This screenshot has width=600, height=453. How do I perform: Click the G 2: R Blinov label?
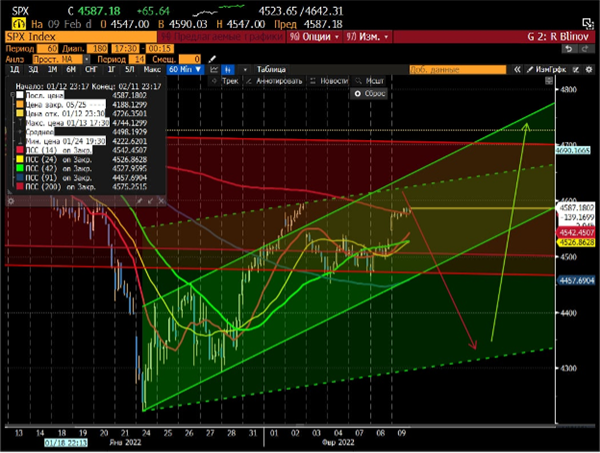click(x=558, y=37)
